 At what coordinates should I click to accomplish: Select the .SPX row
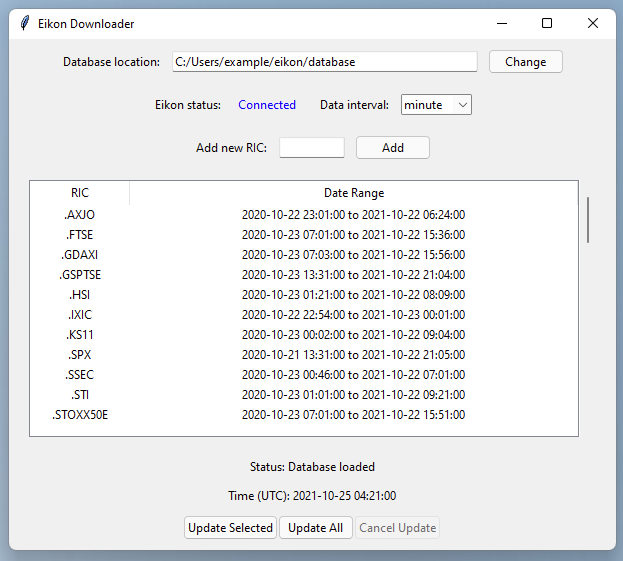coord(304,355)
